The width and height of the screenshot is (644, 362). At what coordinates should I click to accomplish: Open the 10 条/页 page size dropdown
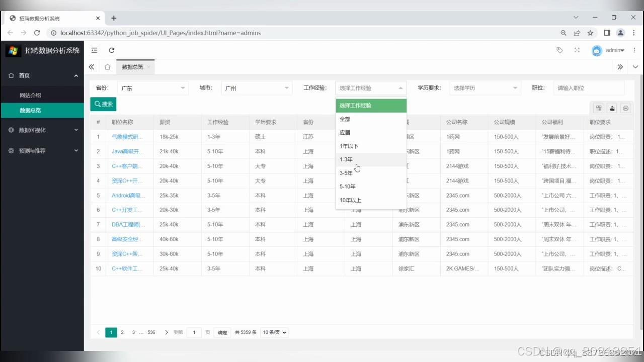click(274, 332)
